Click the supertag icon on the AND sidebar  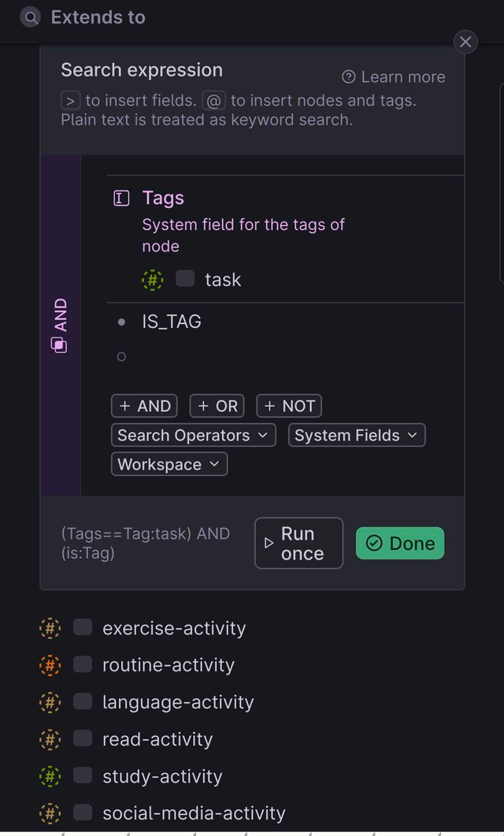[59, 344]
